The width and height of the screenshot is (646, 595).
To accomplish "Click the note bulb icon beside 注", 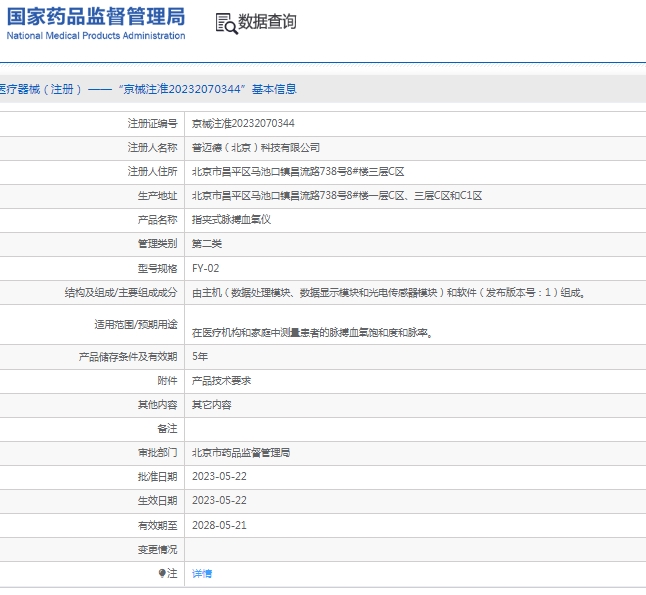I will (162, 573).
